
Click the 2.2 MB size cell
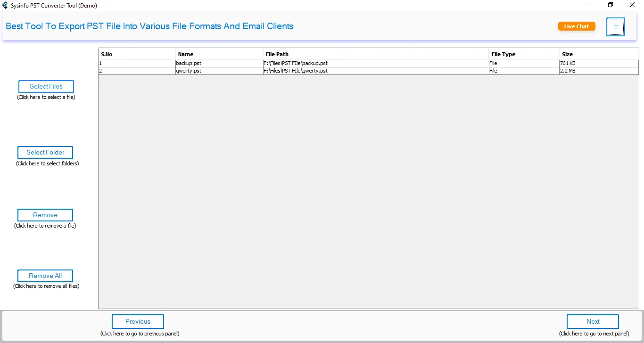tap(599, 71)
